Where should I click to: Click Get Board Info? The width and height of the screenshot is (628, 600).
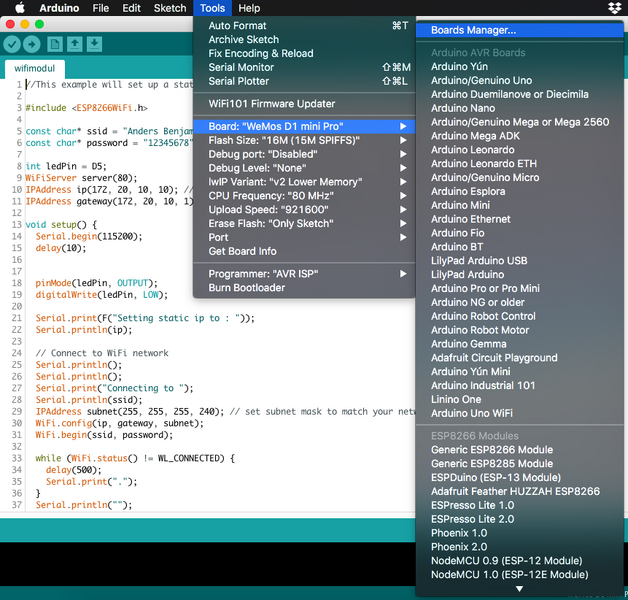tap(304, 252)
